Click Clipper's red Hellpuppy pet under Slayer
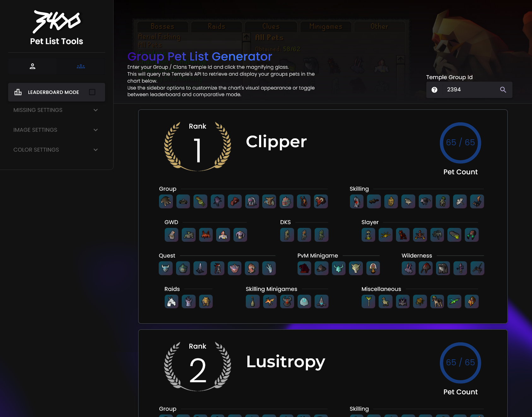The width and height of the screenshot is (532, 417). click(x=403, y=235)
